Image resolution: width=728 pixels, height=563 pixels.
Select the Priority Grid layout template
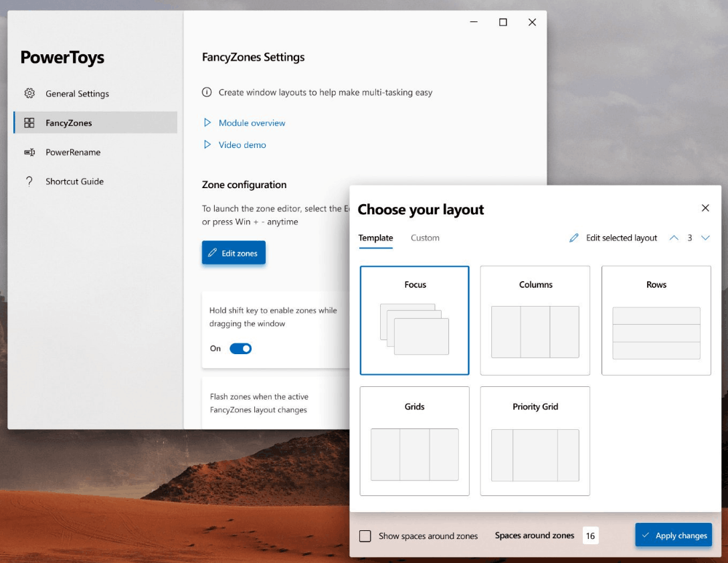(x=535, y=441)
